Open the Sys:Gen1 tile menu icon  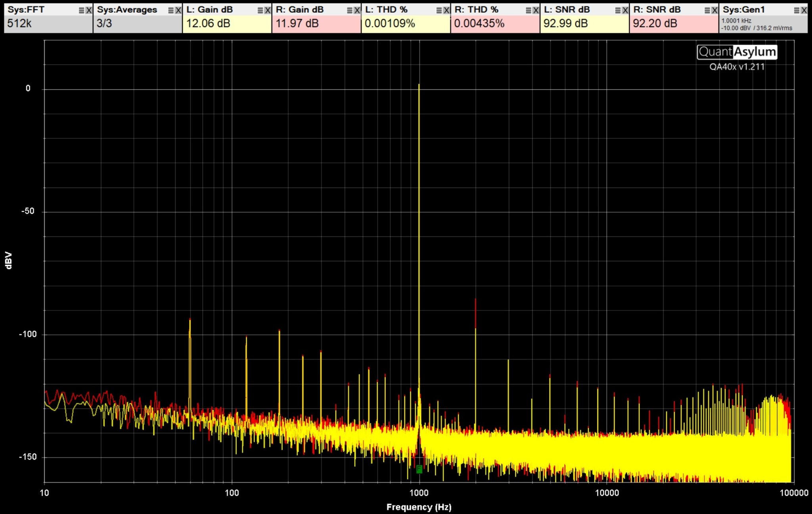coord(797,10)
